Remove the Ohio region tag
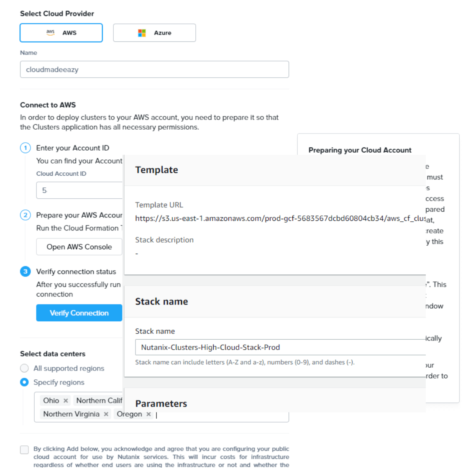476x471 pixels. (66, 401)
